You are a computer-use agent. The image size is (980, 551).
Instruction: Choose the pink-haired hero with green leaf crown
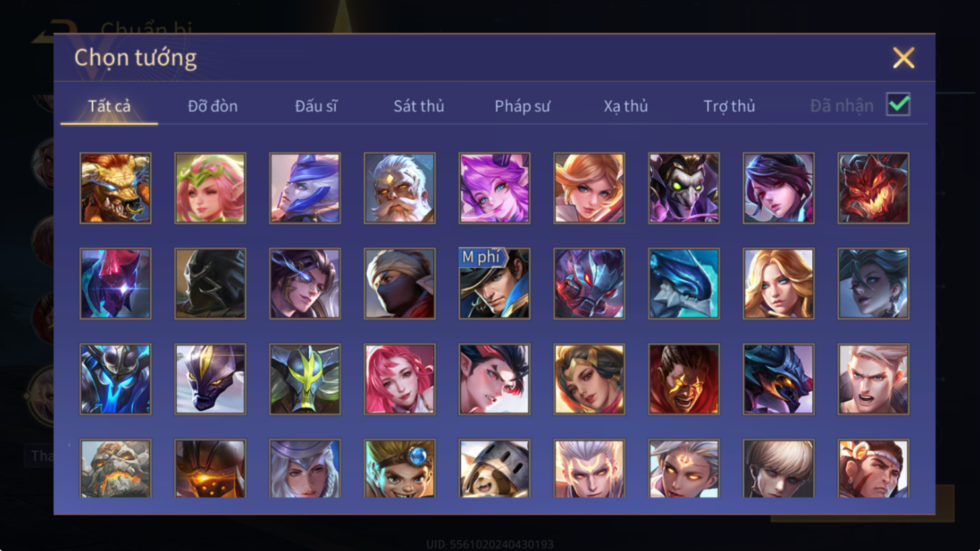pyautogui.click(x=210, y=188)
